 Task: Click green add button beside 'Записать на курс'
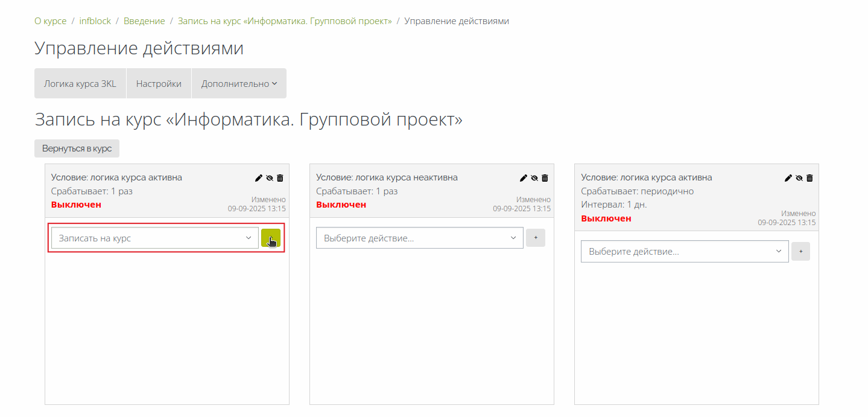click(x=270, y=238)
